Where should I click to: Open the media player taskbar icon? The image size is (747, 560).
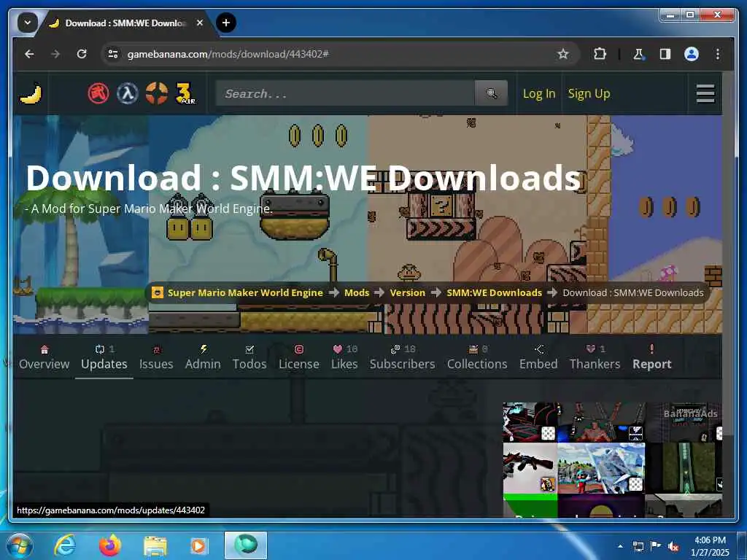click(199, 545)
